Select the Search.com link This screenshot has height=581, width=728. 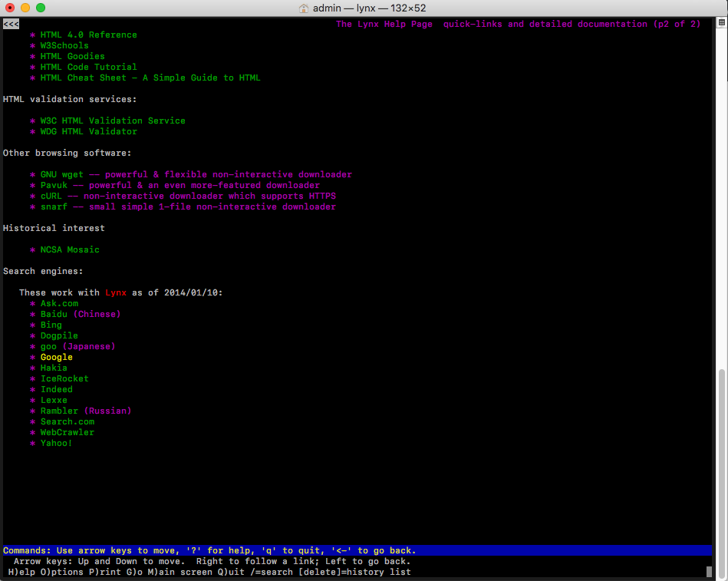coord(68,421)
